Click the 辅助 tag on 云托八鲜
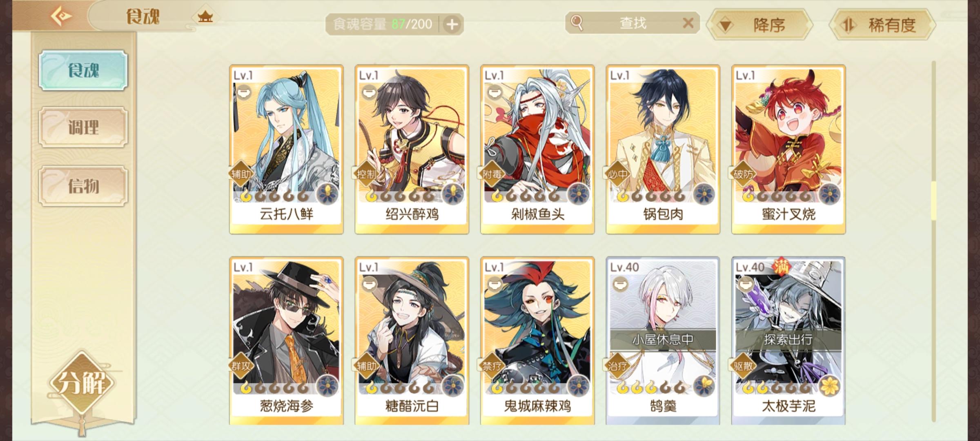Viewport: 980px width, 441px height. (x=242, y=174)
